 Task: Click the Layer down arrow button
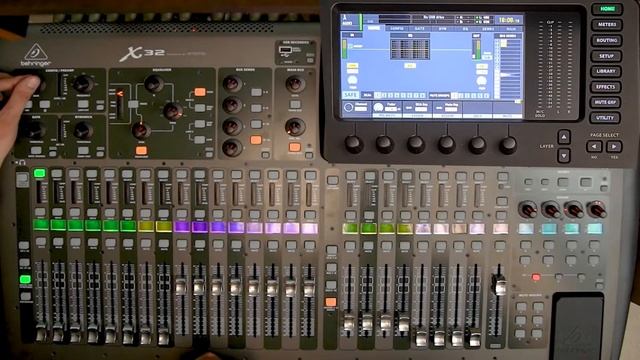(x=564, y=155)
